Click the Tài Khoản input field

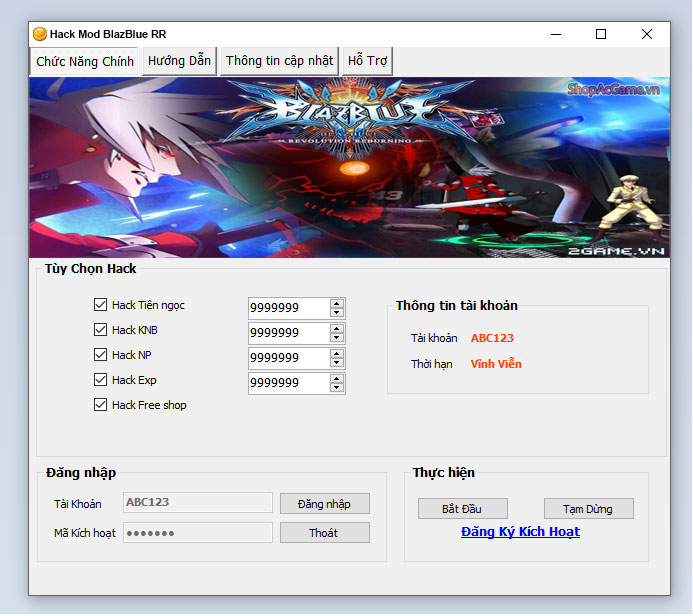coord(198,503)
